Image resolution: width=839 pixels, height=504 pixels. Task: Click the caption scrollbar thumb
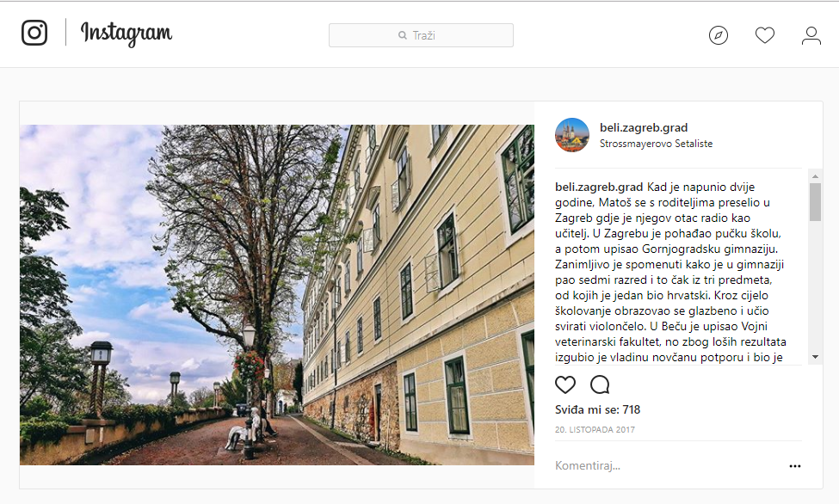(815, 202)
